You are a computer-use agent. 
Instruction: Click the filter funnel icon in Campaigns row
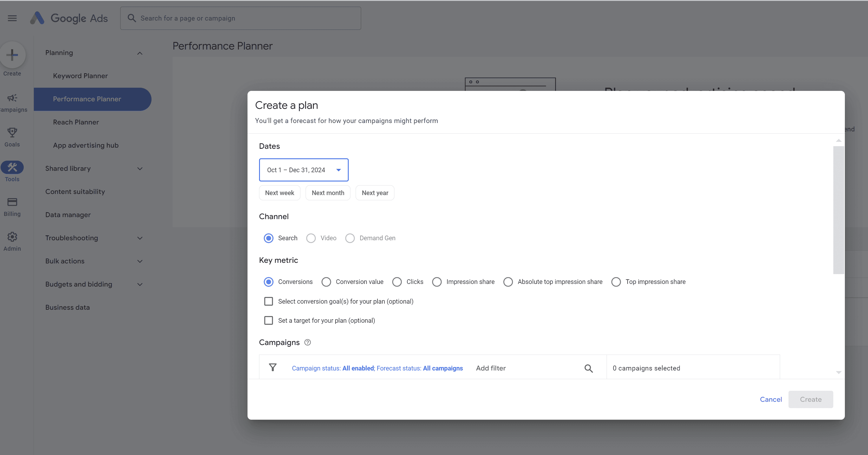click(273, 367)
